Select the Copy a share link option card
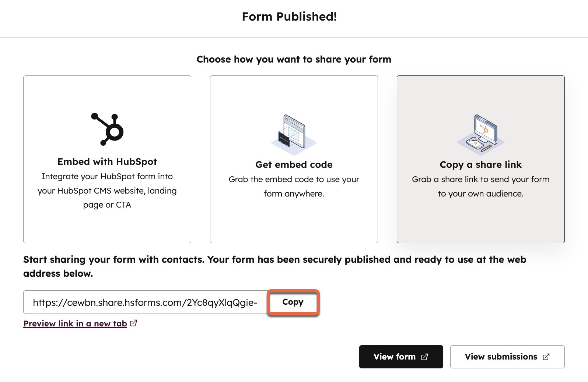The height and width of the screenshot is (382, 588). 480,159
